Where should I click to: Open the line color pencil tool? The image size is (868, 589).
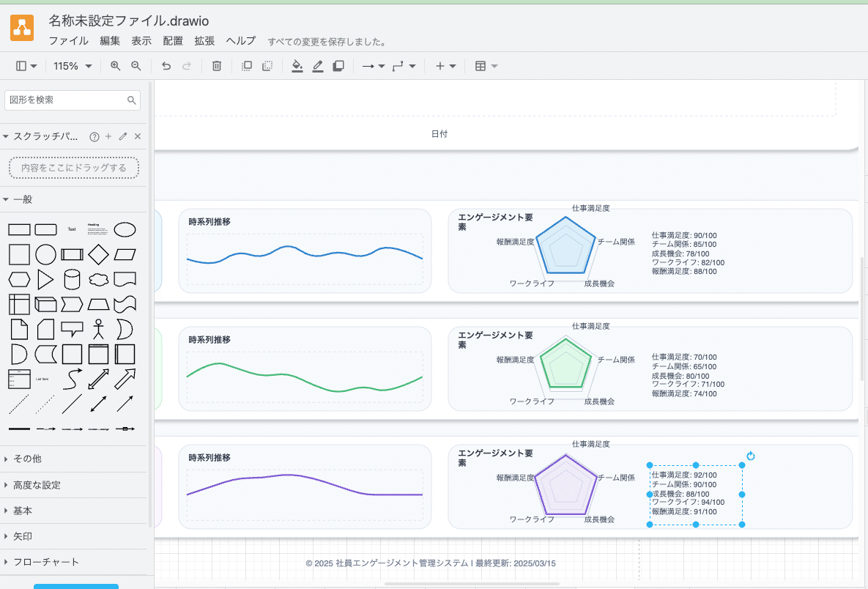pos(317,66)
